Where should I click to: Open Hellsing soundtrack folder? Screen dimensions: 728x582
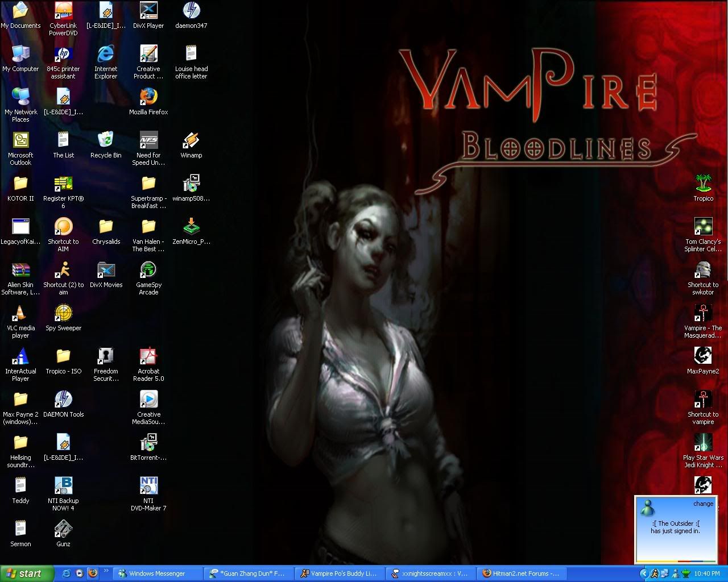(x=20, y=450)
